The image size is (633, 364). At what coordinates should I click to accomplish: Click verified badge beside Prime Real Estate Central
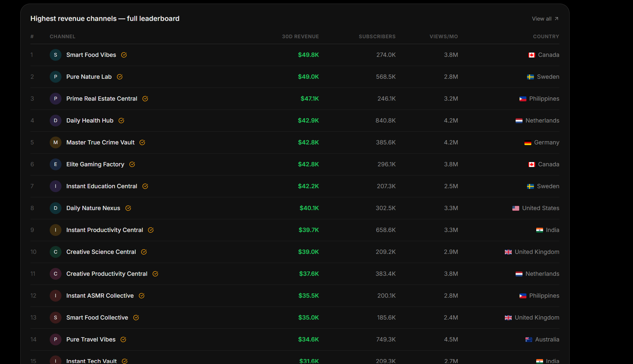point(145,99)
